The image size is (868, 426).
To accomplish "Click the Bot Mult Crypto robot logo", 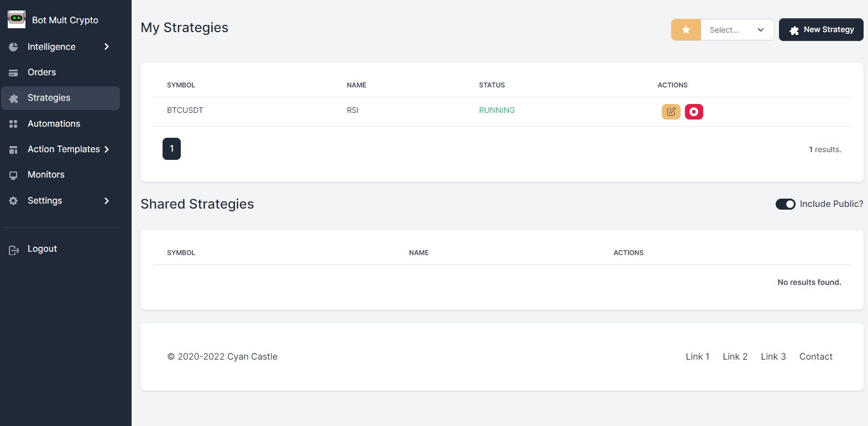I will 17,19.
